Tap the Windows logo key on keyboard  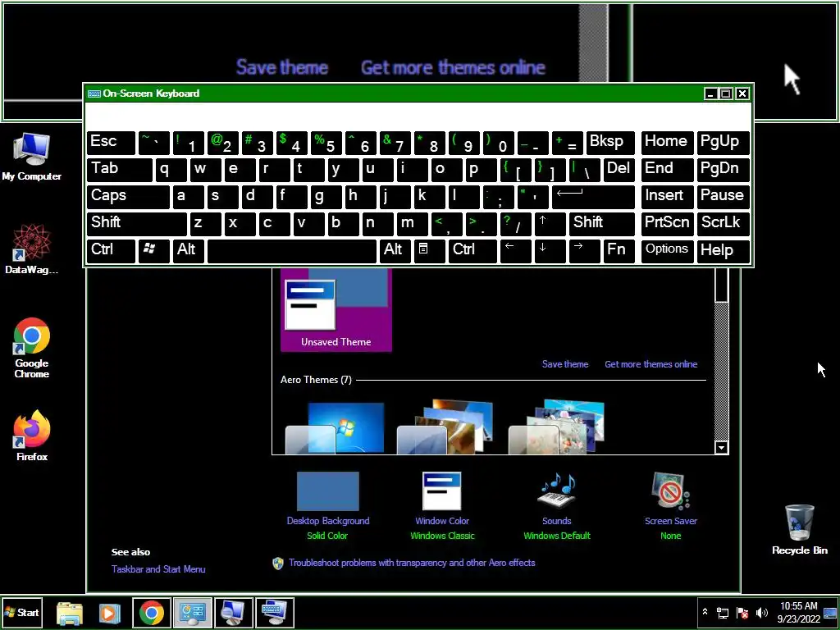point(153,249)
